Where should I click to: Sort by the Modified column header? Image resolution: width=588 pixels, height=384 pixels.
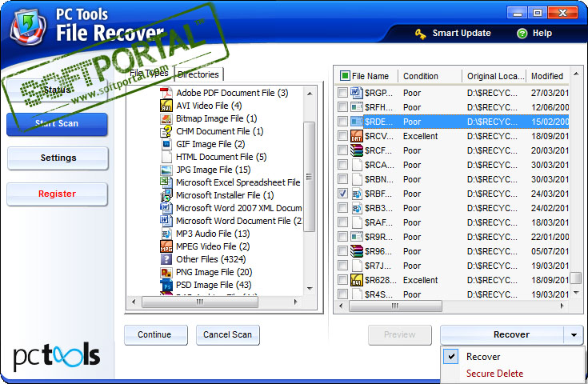coord(547,76)
